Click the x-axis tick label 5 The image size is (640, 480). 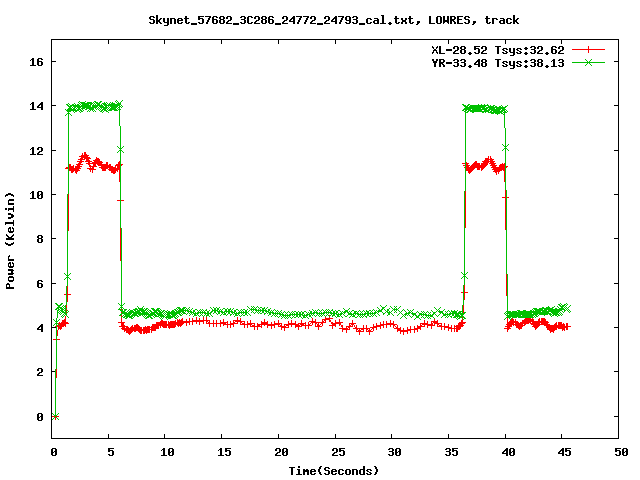(111, 452)
